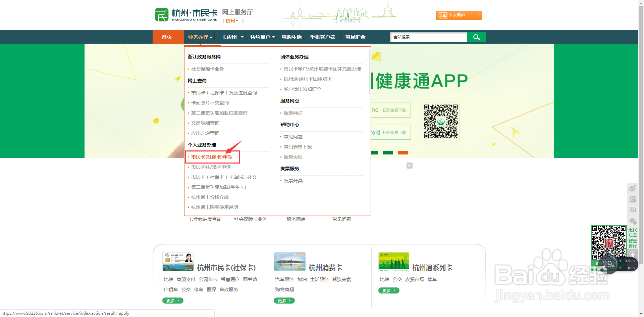Click the banner QR code image

pyautogui.click(x=441, y=121)
